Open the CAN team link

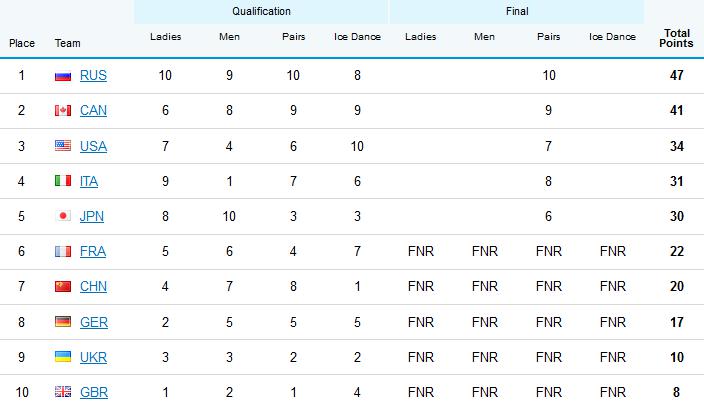[93, 111]
